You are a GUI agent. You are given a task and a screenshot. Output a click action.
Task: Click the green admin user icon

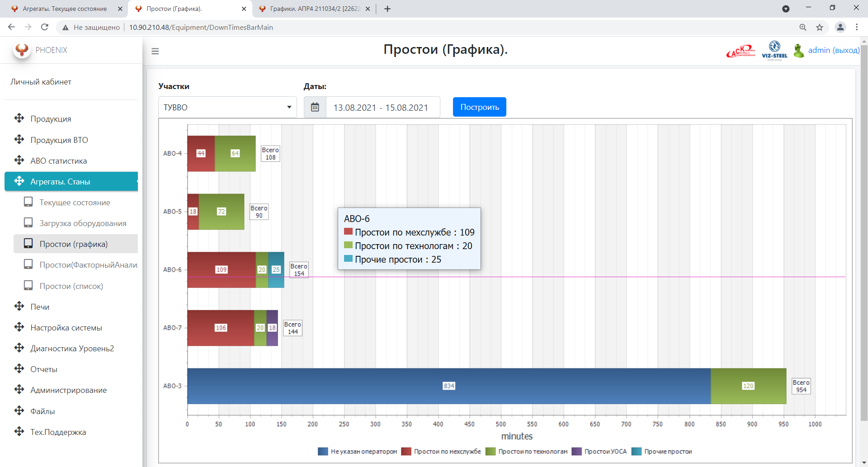point(799,50)
